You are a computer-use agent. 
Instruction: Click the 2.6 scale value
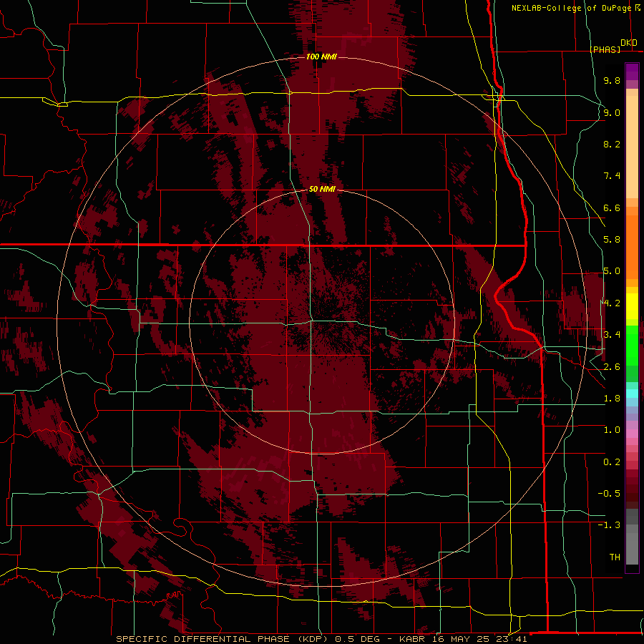pos(612,367)
